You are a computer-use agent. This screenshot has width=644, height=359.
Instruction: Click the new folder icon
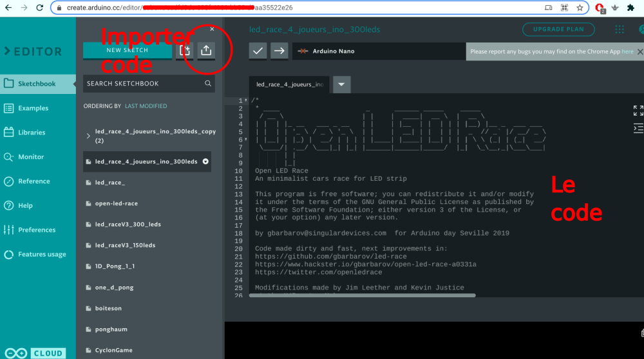coord(185,50)
